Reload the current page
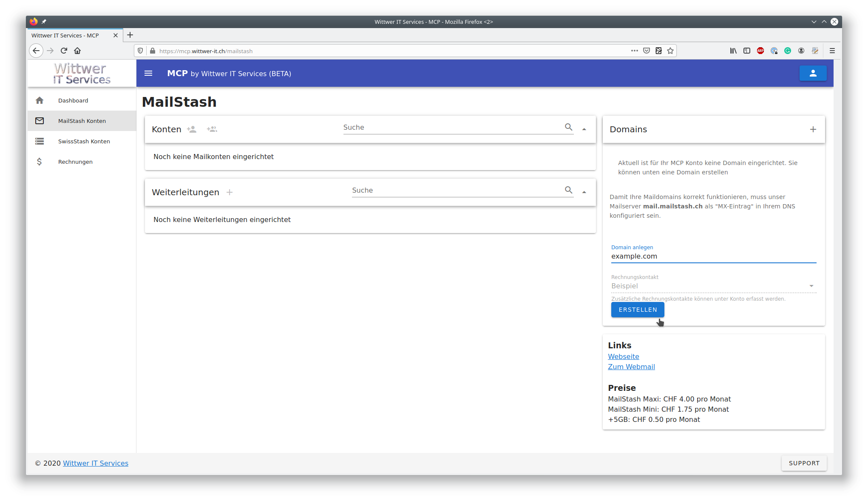Viewport: 868px width, 501px height. (64, 51)
